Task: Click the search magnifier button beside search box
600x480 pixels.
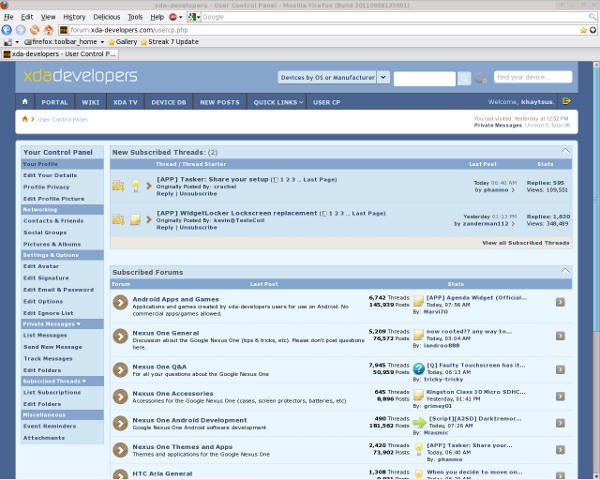Action: [464, 78]
